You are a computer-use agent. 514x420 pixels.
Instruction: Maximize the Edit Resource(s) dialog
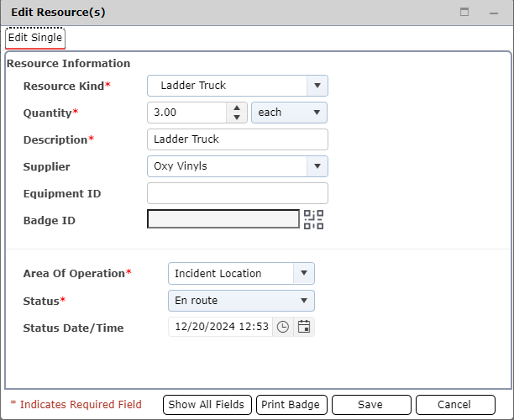[464, 12]
